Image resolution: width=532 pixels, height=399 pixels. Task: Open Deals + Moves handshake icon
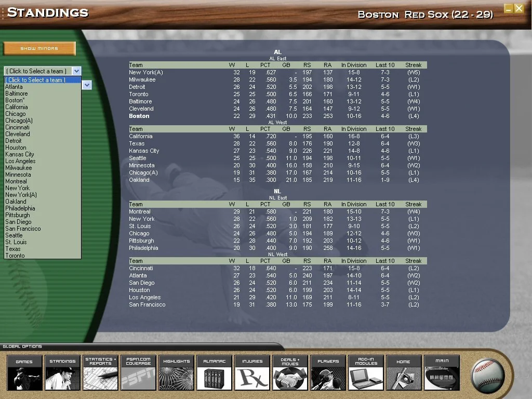pos(290,373)
